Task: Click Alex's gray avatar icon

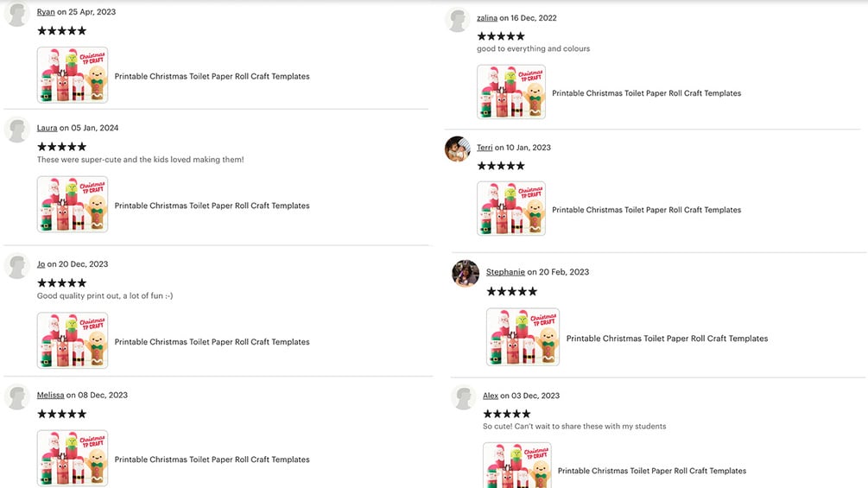Action: coord(463,397)
